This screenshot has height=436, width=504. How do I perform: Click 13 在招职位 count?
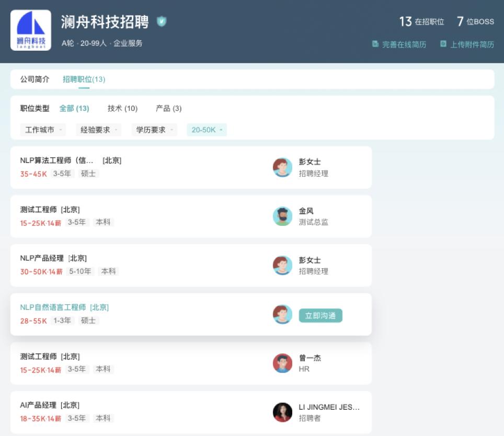421,21
